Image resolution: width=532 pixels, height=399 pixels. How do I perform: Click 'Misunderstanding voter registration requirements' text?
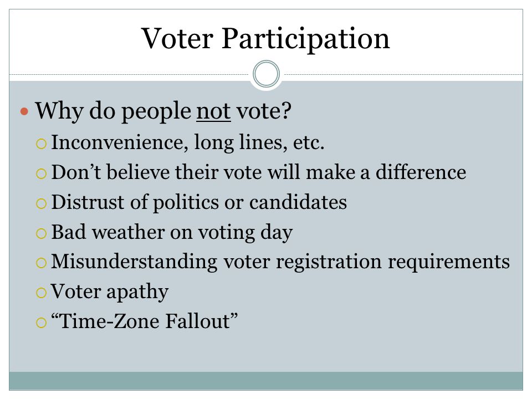coord(280,262)
